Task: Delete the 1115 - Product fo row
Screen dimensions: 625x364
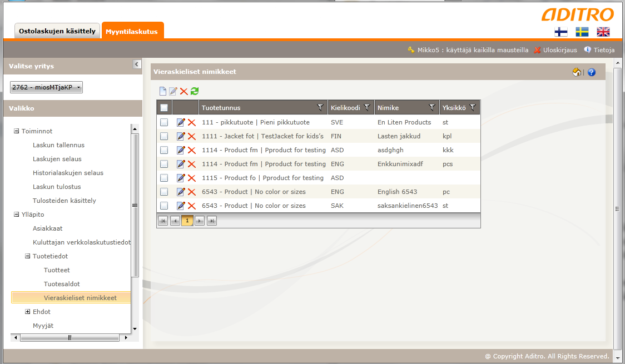Action: coord(192,178)
